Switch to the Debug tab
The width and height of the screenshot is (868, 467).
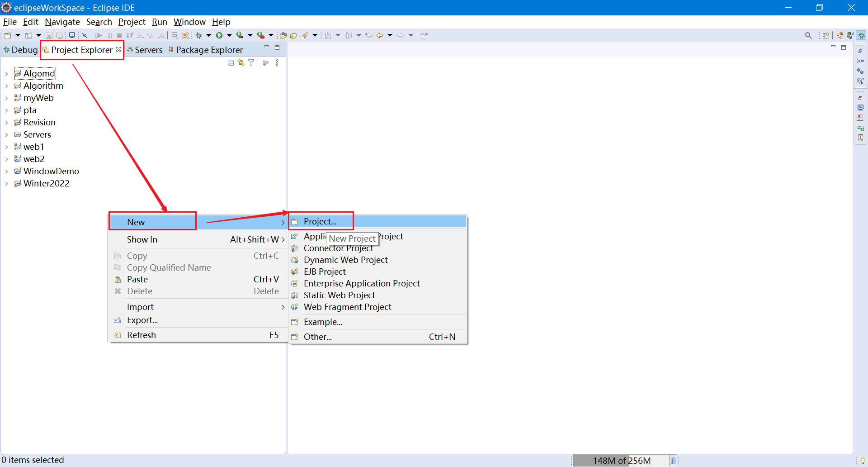click(20, 50)
